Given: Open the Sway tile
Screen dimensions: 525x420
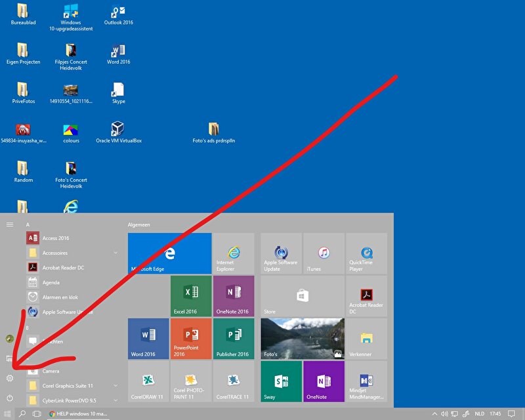Looking at the screenshot, I should pyautogui.click(x=281, y=382).
